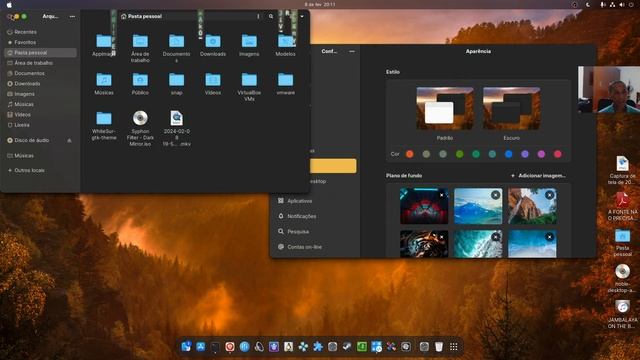Open Outros locais in the Files sidebar
This screenshot has width=640, height=360.
[29, 170]
